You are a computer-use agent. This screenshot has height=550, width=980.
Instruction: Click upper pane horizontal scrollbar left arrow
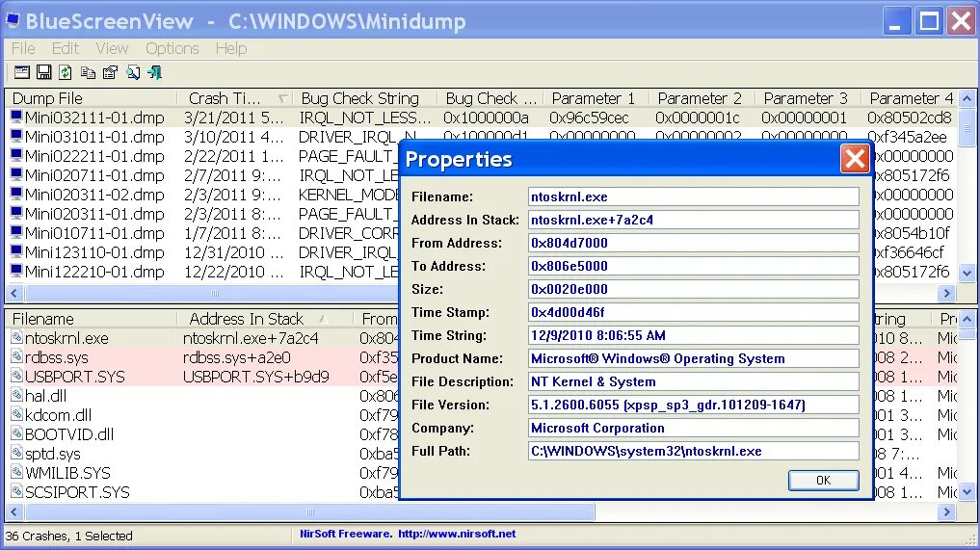point(13,293)
